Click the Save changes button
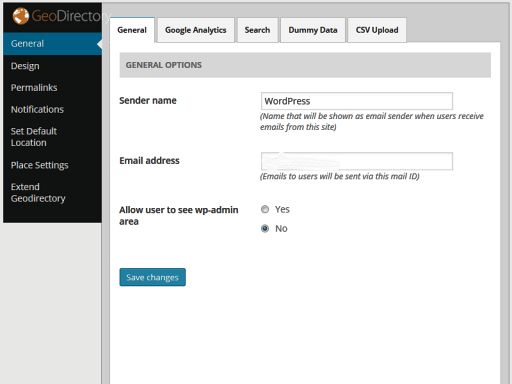The height and width of the screenshot is (384, 512). click(153, 277)
